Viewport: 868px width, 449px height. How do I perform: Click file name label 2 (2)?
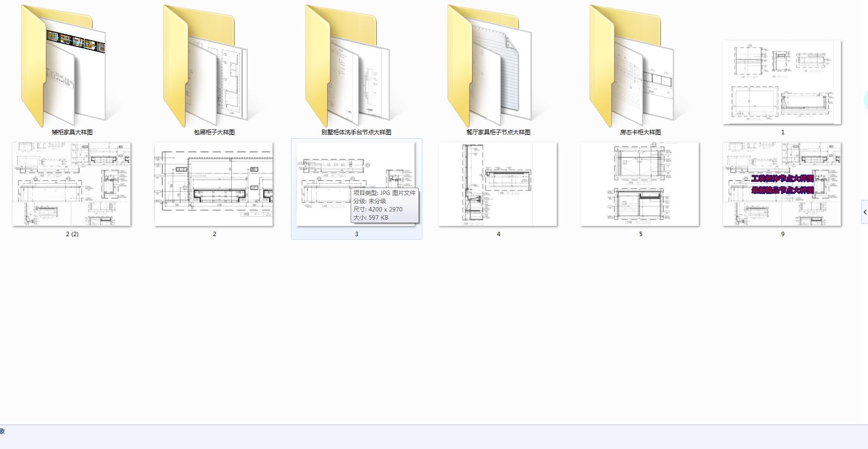pyautogui.click(x=72, y=234)
